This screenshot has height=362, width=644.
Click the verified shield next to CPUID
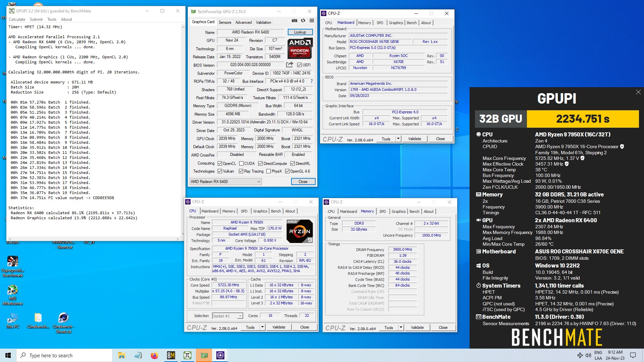tap(622, 146)
